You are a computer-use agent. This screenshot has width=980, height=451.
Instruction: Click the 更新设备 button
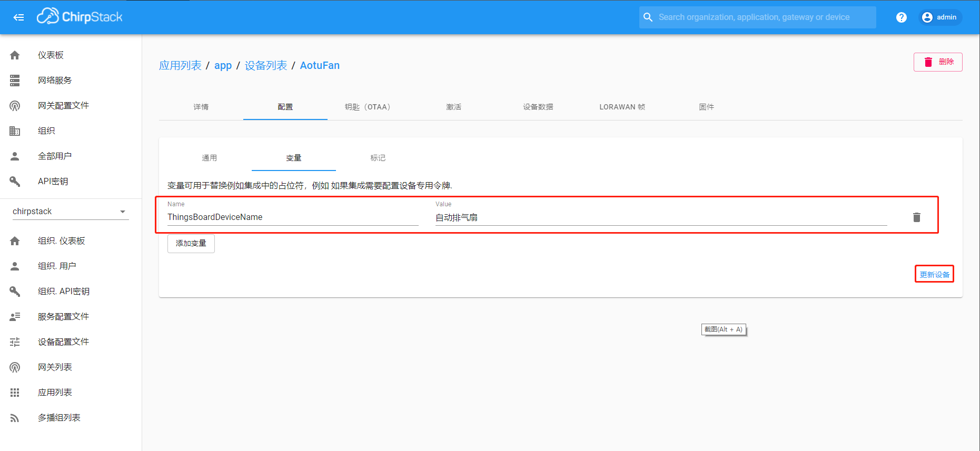[935, 274]
